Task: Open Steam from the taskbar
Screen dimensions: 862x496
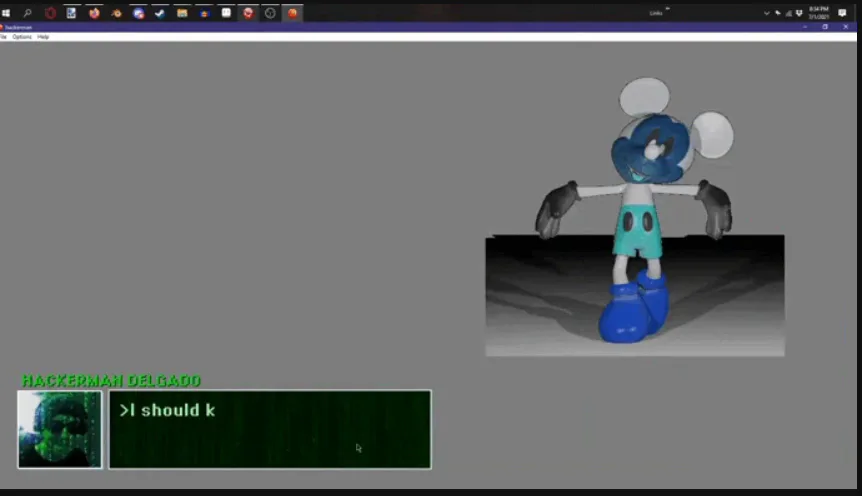Action: click(x=160, y=13)
